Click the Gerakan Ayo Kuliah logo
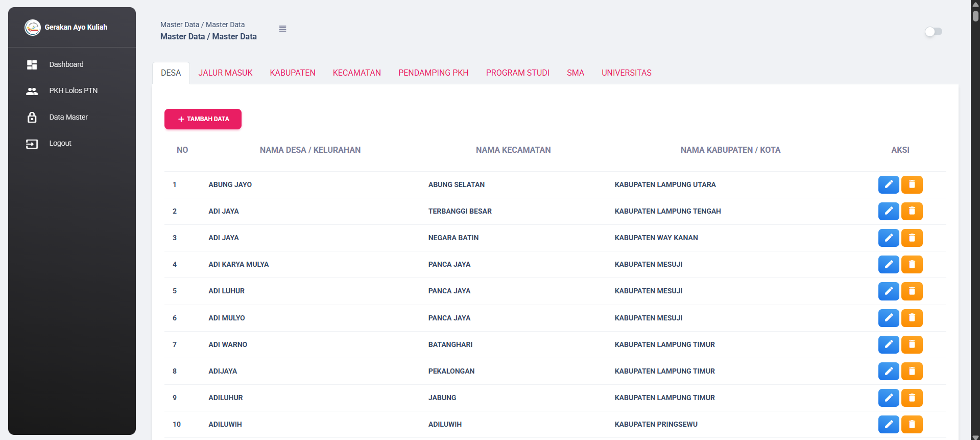 (33, 27)
